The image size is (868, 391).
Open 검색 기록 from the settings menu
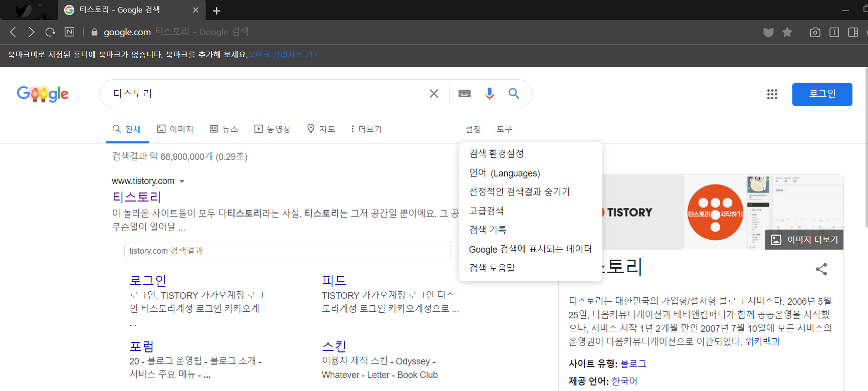(531, 230)
